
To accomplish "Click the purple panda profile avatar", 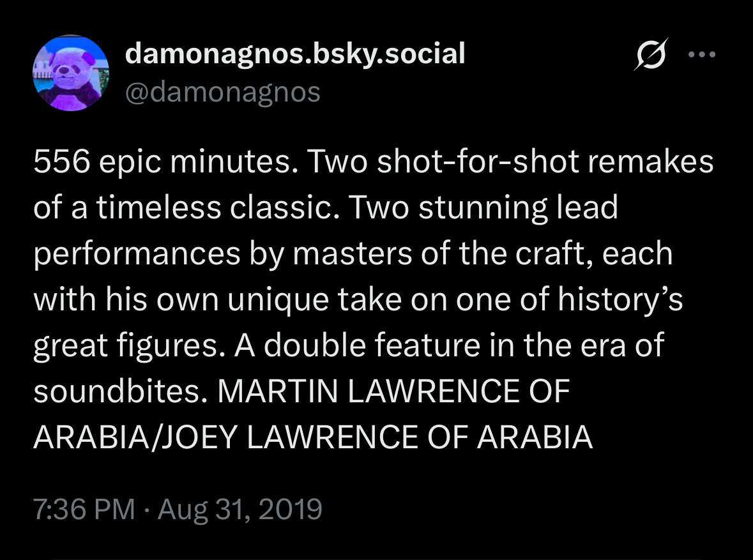I will click(70, 73).
